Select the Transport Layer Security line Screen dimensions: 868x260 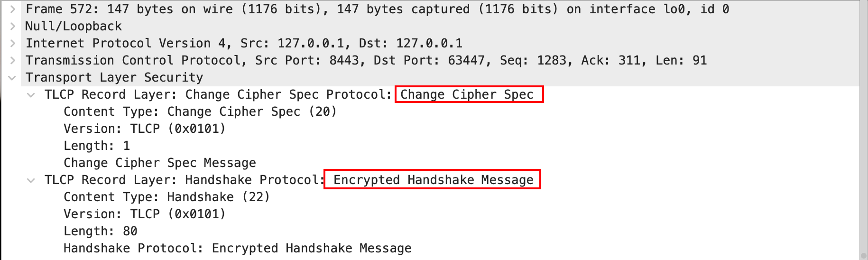click(x=114, y=77)
